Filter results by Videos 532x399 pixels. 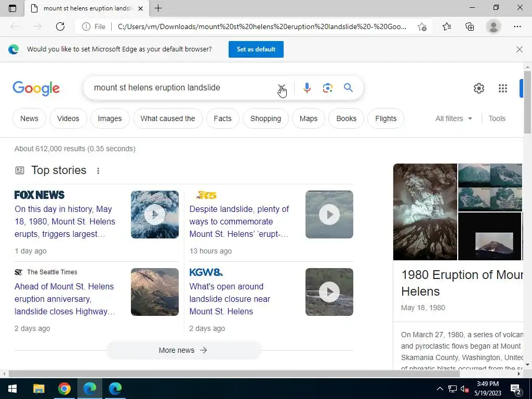coord(68,118)
